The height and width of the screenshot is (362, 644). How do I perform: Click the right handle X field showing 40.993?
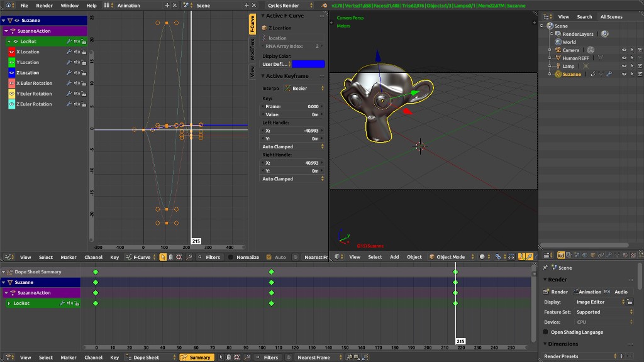point(292,163)
